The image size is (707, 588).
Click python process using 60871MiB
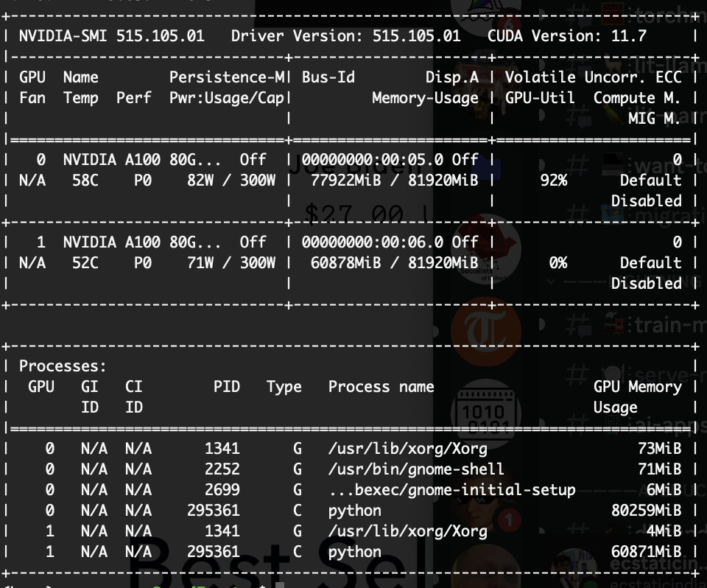point(355,552)
